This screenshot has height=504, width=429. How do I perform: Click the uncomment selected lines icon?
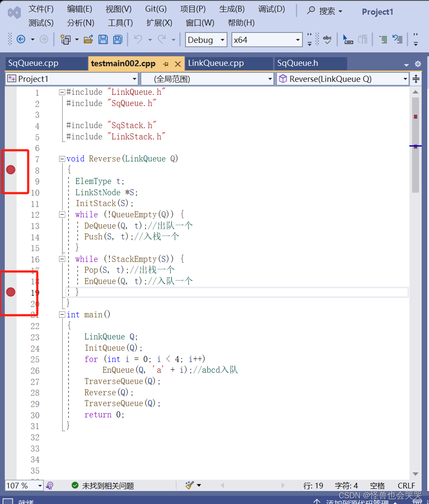[x=398, y=39]
